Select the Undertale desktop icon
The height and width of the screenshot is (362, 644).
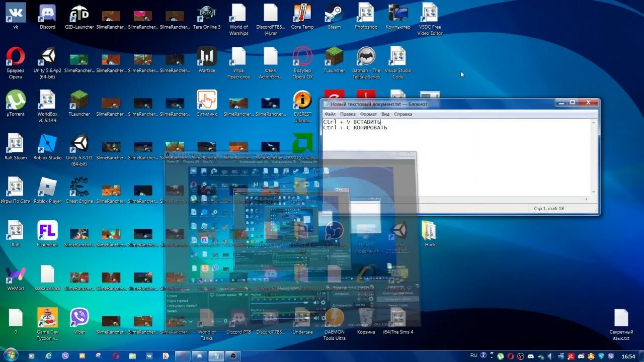pyautogui.click(x=302, y=321)
